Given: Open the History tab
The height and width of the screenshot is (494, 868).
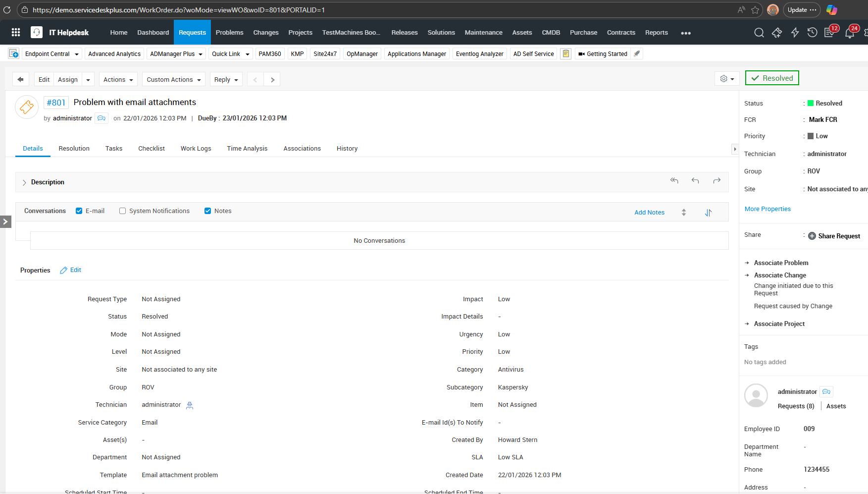Looking at the screenshot, I should pos(347,149).
